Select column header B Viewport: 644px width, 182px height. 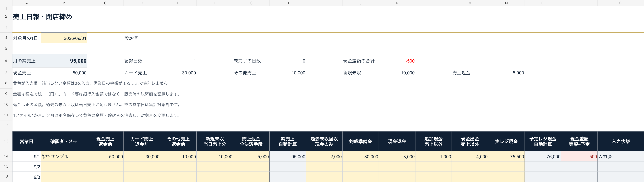pos(64,3)
